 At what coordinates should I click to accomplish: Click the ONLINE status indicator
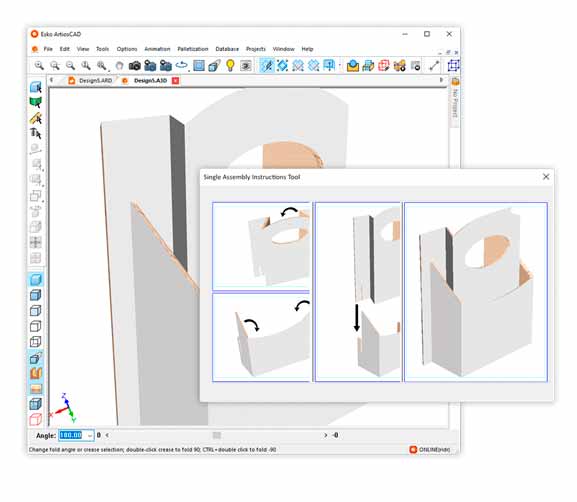pyautogui.click(x=430, y=449)
